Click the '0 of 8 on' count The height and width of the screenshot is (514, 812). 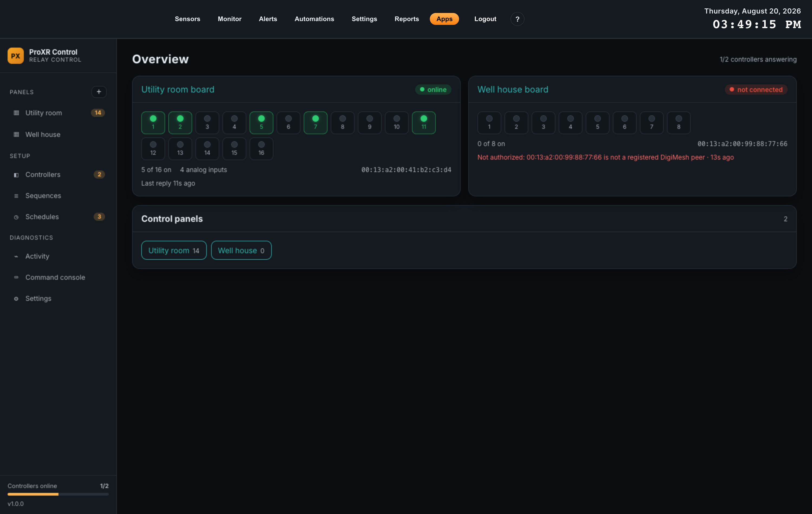pos(491,144)
